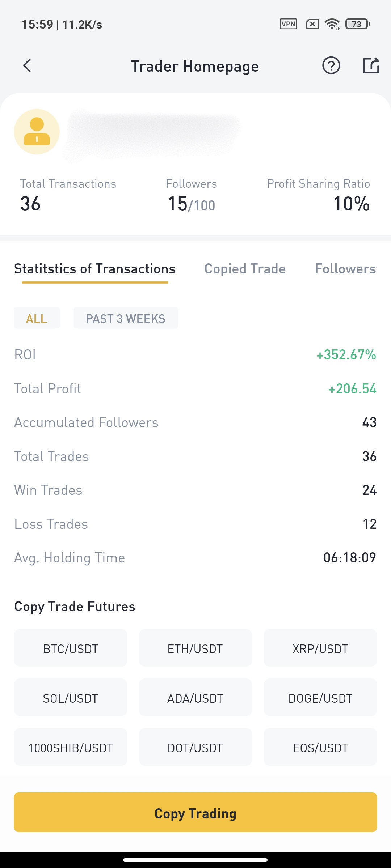
Task: Tap the share icon
Action: tap(371, 65)
